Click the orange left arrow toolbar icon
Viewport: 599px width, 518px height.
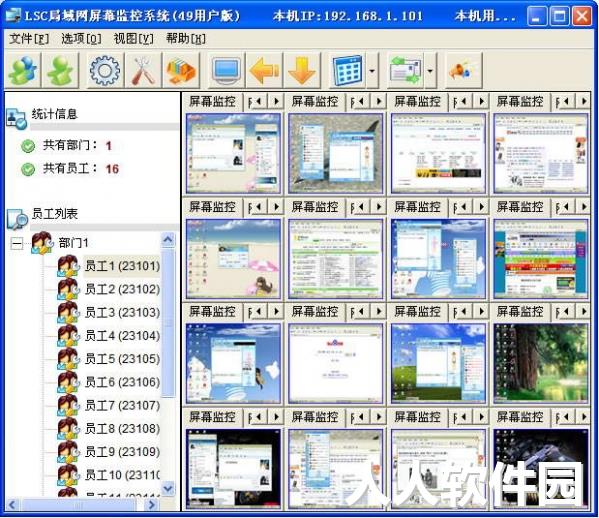click(264, 70)
